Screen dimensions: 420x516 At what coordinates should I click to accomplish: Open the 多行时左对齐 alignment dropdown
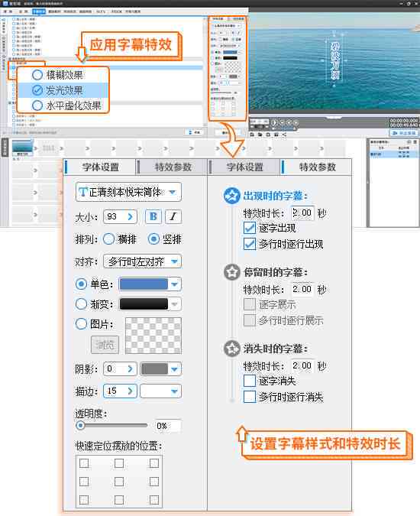[x=142, y=261]
